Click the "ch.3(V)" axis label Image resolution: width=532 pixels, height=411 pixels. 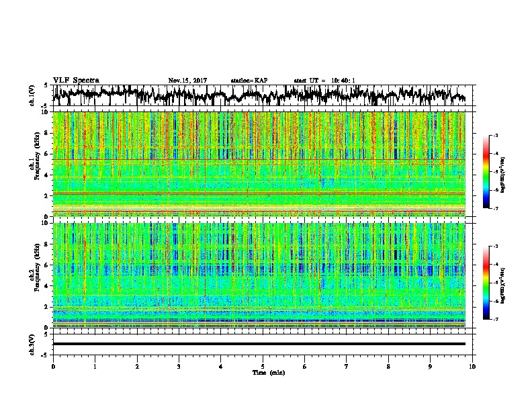(x=32, y=345)
